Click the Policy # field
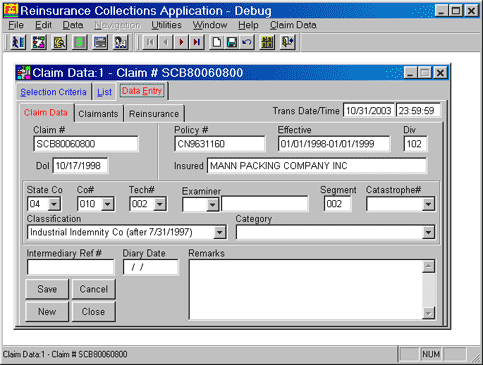 click(x=220, y=144)
